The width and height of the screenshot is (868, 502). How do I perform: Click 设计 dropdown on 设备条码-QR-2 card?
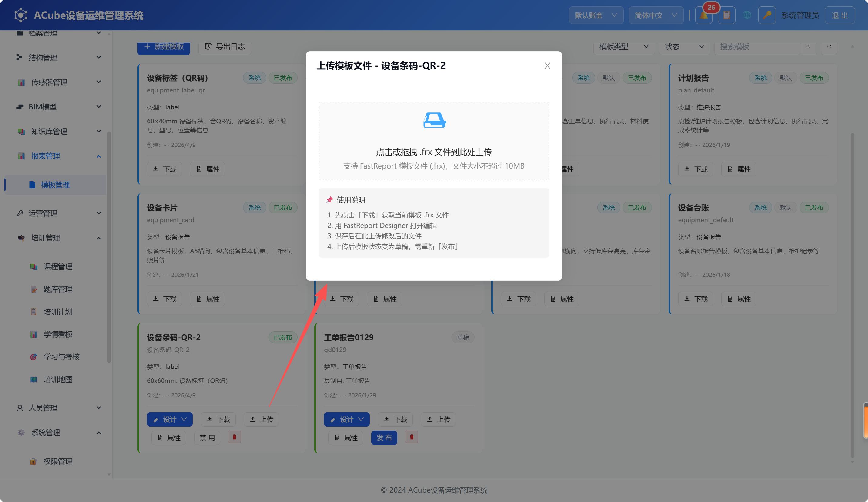click(169, 419)
